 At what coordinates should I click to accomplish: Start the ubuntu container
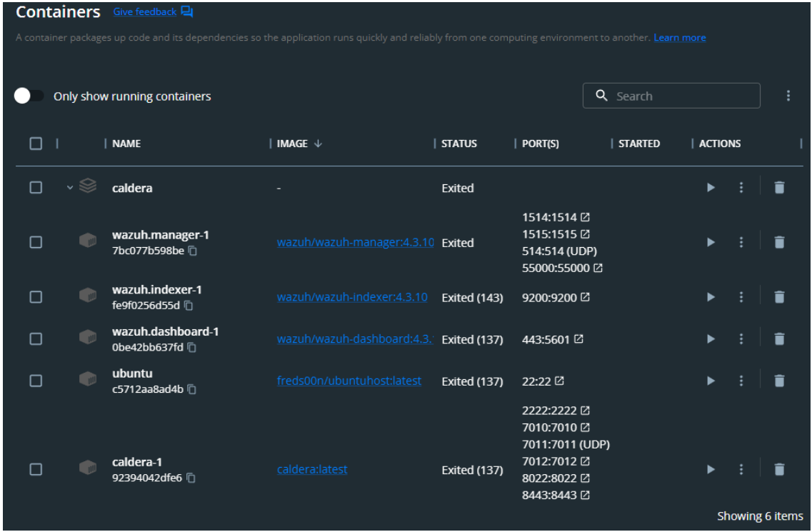pos(710,381)
